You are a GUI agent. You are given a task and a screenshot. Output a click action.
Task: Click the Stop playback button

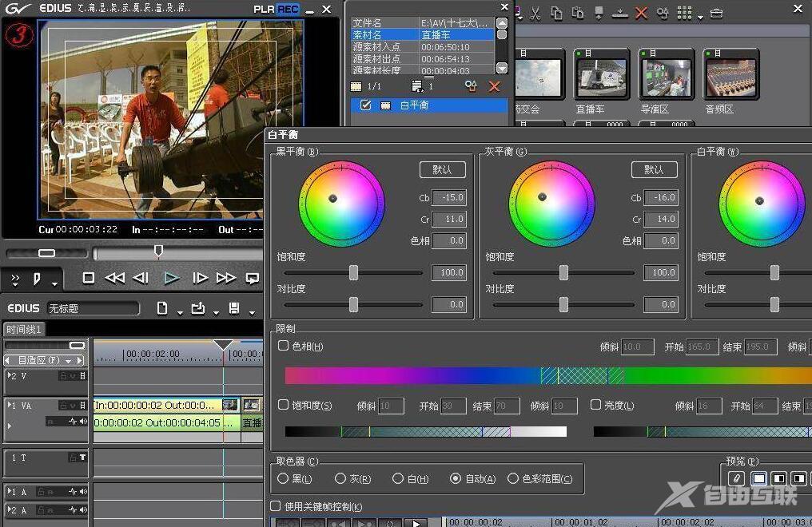pyautogui.click(x=89, y=278)
